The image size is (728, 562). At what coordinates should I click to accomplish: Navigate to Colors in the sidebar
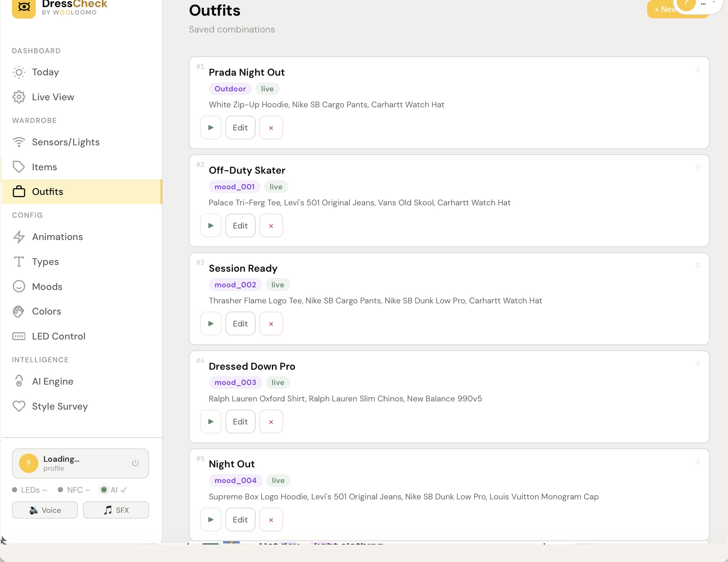tap(82, 311)
